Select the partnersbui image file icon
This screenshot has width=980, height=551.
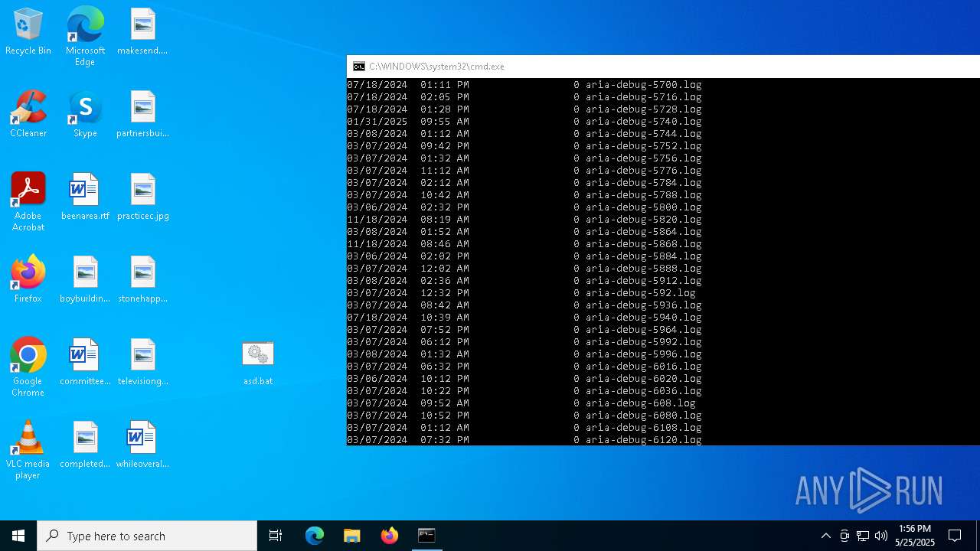[x=142, y=115]
